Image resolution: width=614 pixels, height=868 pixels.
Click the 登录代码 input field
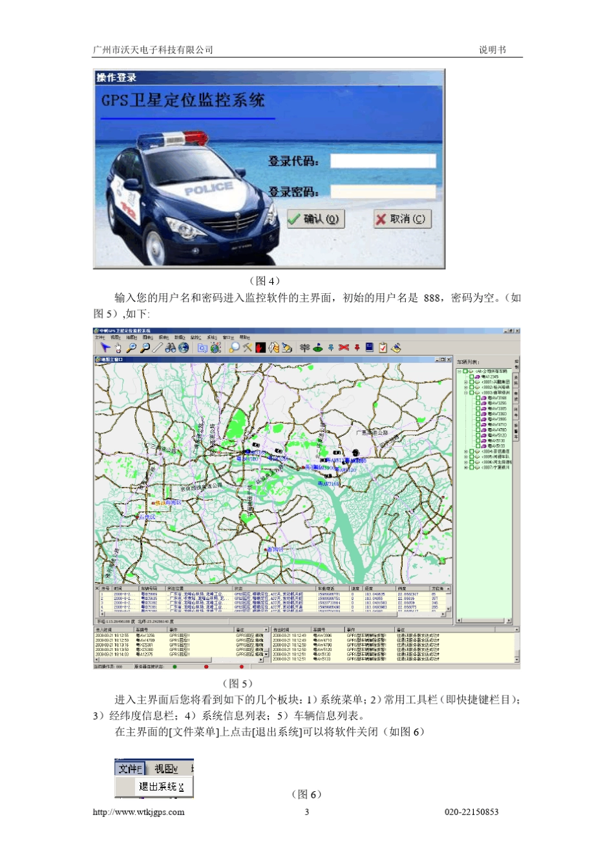click(383, 161)
